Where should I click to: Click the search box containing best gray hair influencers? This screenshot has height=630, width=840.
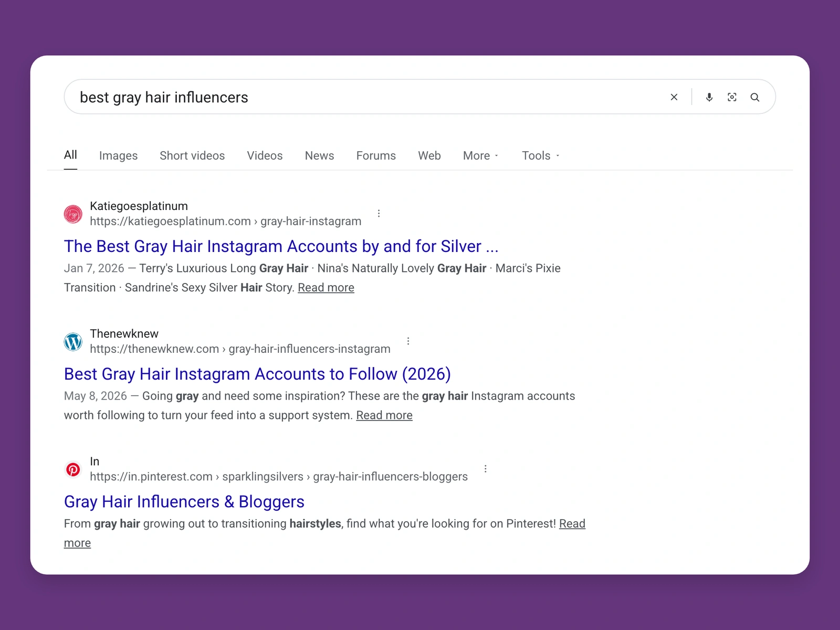tap(420, 97)
